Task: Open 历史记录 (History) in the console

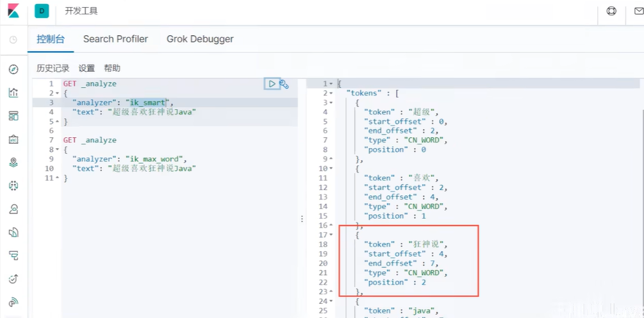Action: 53,68
